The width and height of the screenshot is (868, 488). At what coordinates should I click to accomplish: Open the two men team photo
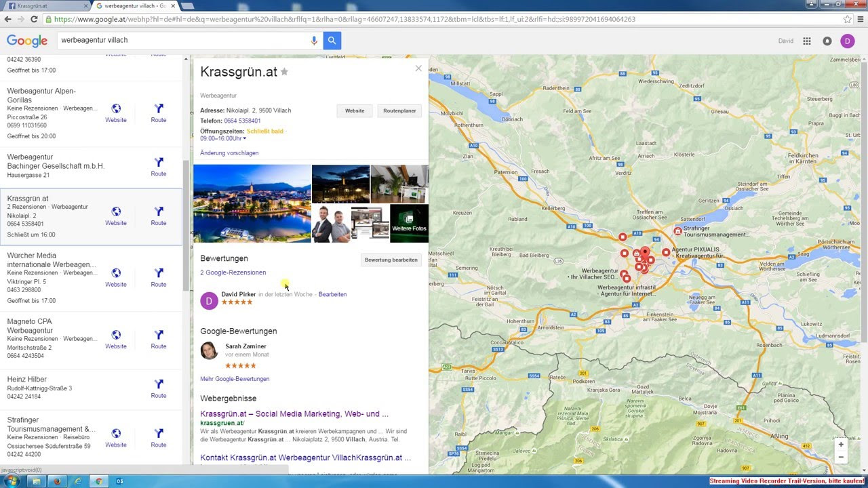331,224
